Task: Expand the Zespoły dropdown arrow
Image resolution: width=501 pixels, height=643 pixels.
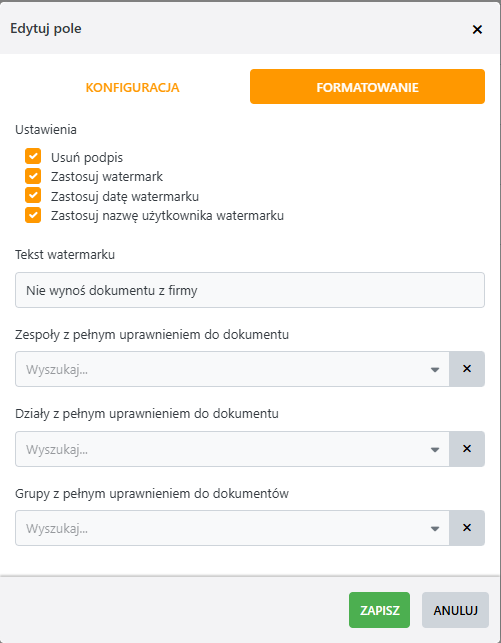Action: coord(435,369)
